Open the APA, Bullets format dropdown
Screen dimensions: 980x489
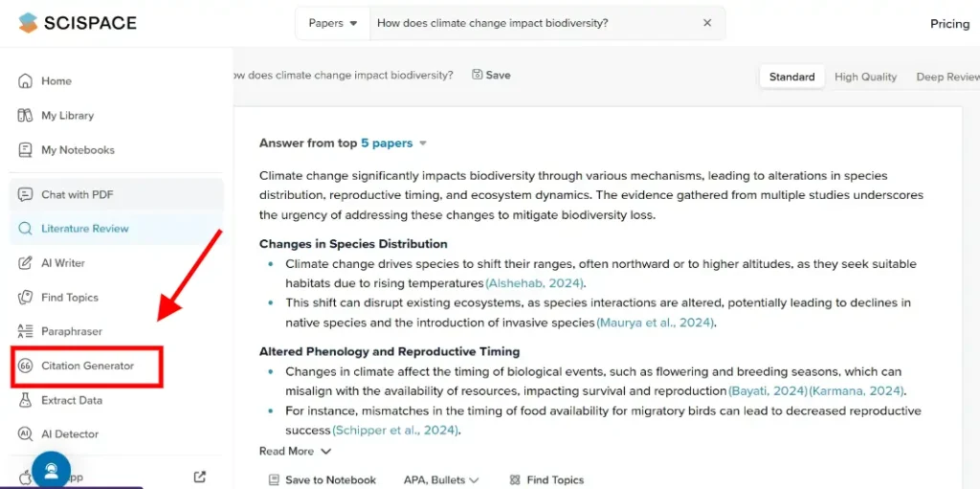coord(441,480)
